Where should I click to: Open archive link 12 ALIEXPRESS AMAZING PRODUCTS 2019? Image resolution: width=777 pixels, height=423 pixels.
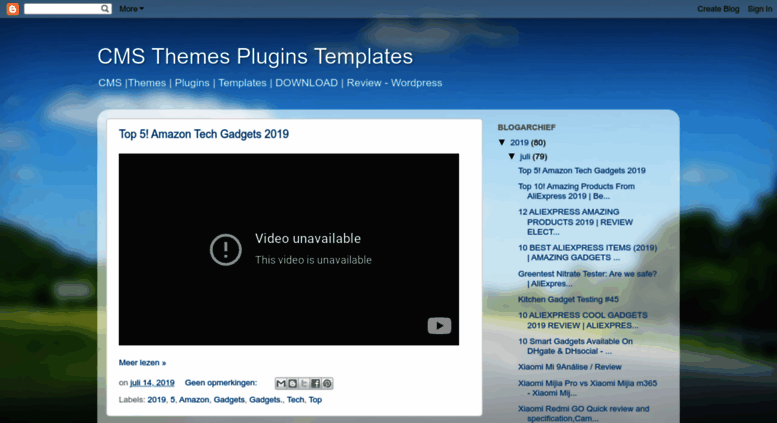[x=575, y=222]
